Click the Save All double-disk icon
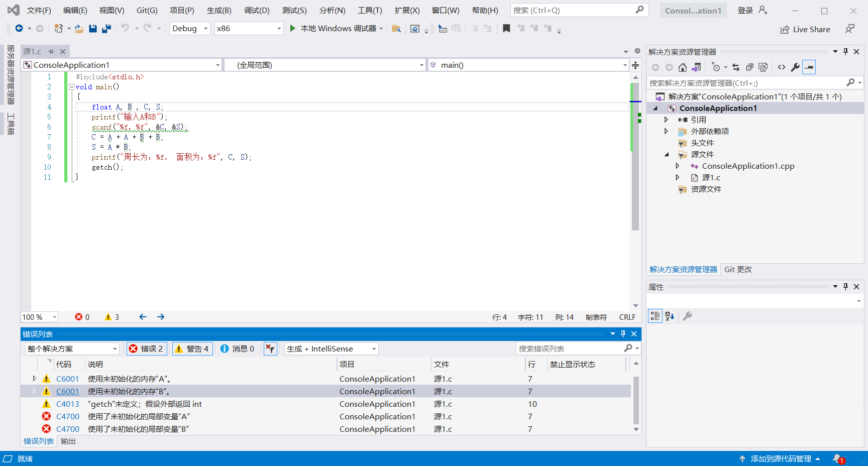Screen dimensions: 868x466 tap(106, 29)
